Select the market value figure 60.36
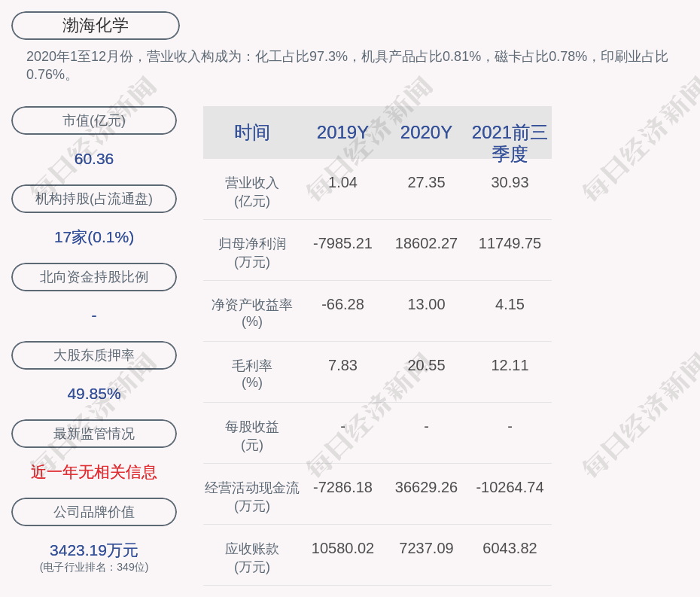Screen dimensions: 700x597 [x=94, y=159]
